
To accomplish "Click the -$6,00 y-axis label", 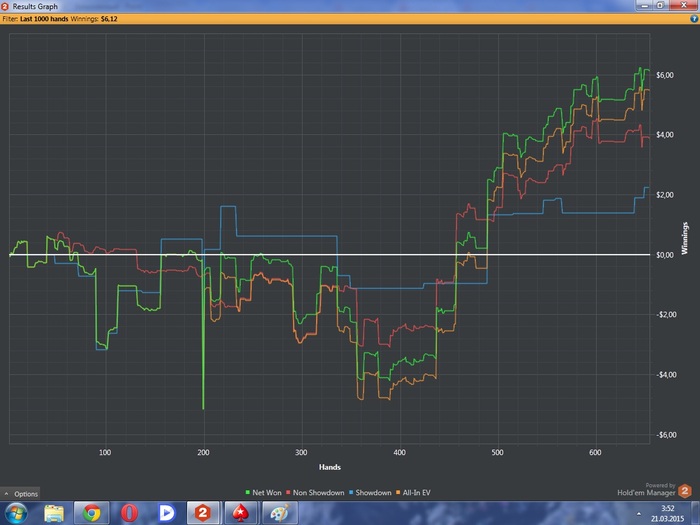I will [666, 435].
